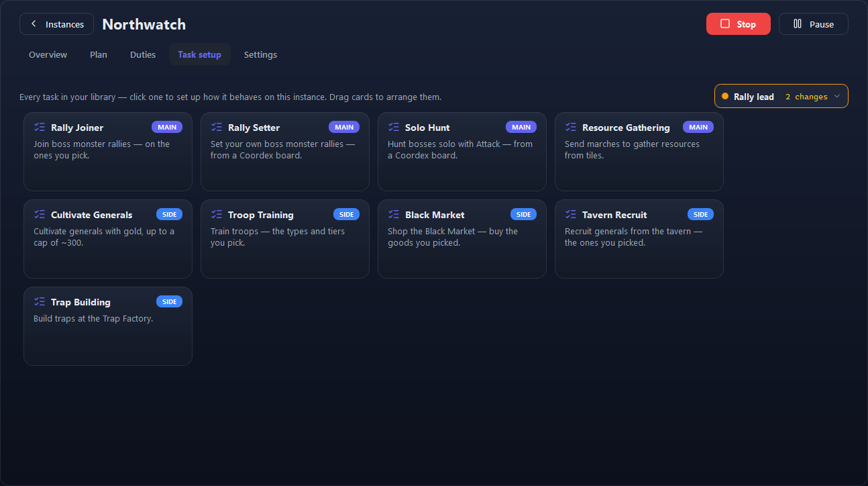Click the Trap Building card title
The width and height of the screenshot is (868, 486).
click(x=80, y=302)
